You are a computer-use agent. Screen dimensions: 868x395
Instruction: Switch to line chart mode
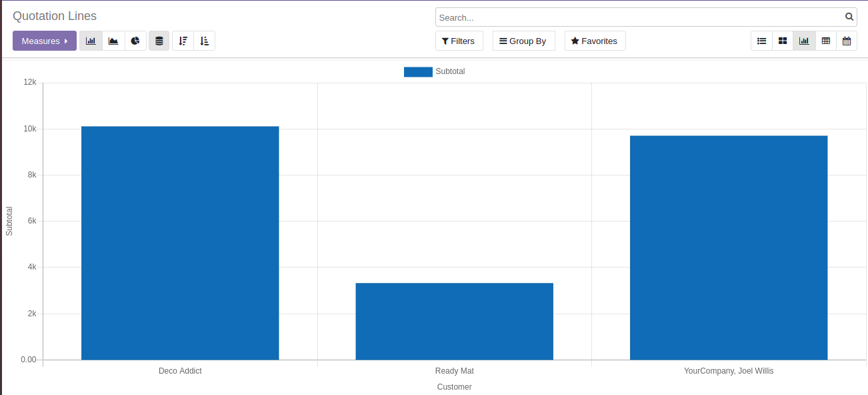113,41
